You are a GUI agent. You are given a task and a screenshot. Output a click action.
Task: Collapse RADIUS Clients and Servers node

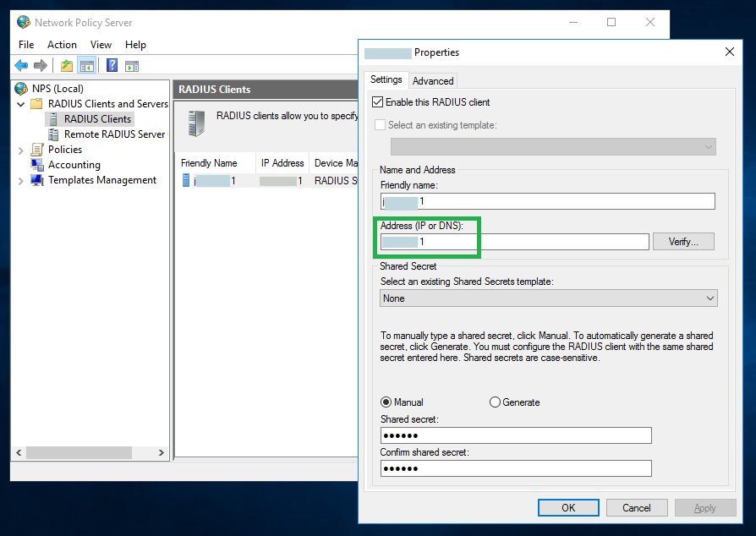click(21, 104)
